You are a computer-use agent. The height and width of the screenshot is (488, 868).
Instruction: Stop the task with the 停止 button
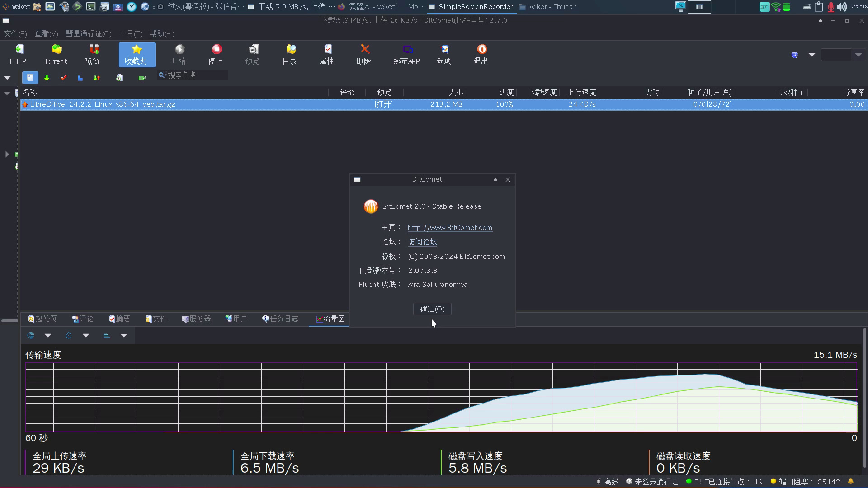click(x=216, y=55)
